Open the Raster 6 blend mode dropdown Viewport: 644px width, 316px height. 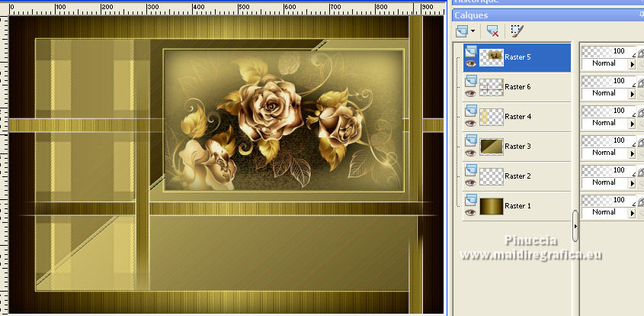632,94
